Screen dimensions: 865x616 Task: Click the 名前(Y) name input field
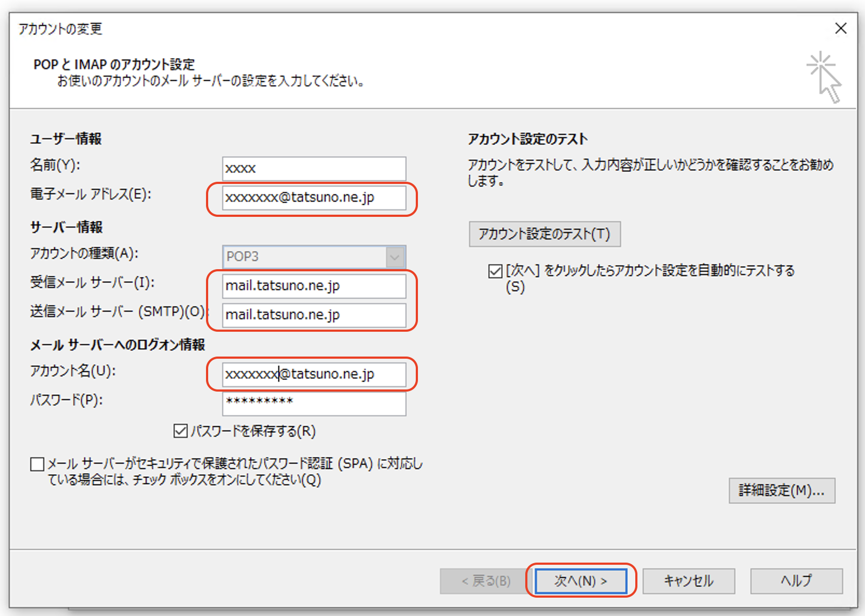pos(313,169)
